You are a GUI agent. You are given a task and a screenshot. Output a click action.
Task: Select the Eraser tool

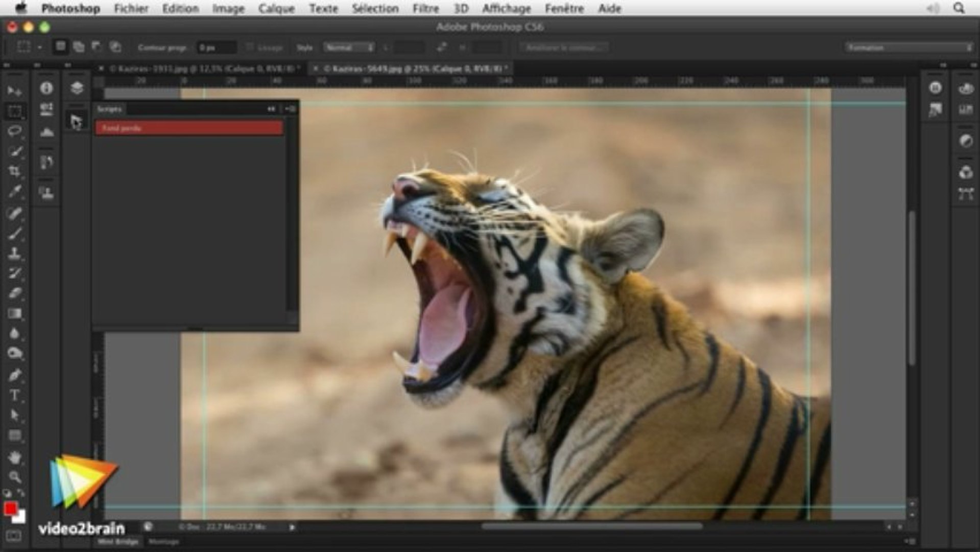14,293
